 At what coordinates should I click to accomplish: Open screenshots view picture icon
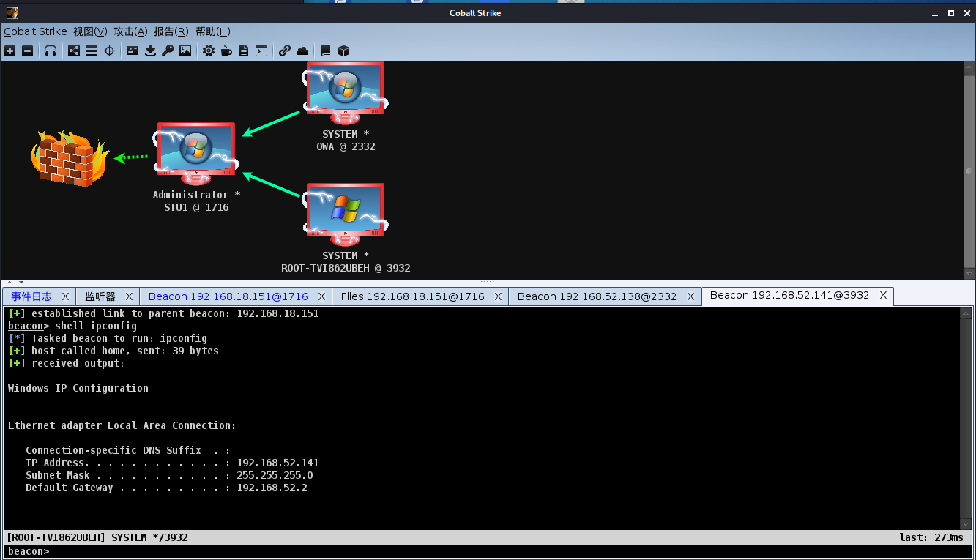tap(185, 51)
